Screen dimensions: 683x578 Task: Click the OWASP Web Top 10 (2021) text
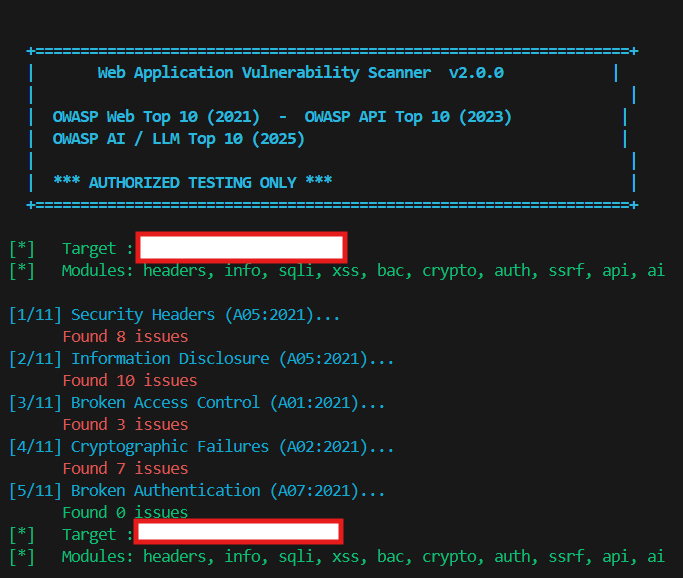click(x=156, y=117)
